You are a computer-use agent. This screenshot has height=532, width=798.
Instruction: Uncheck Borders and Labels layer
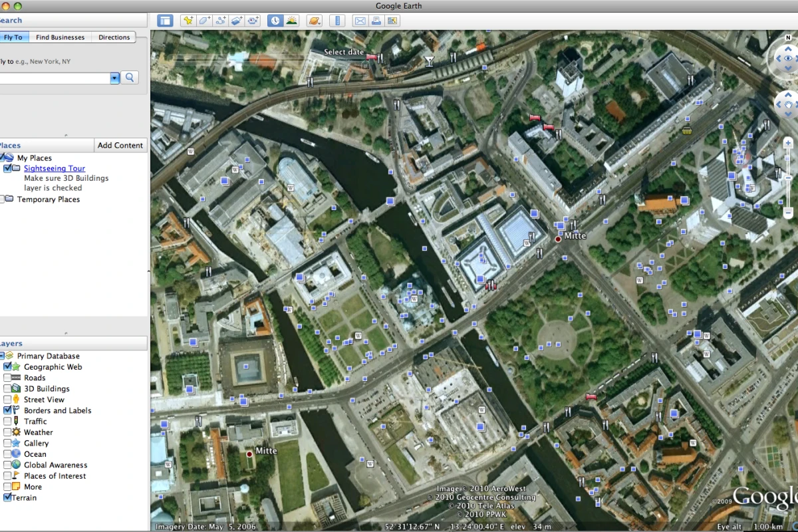(8, 410)
